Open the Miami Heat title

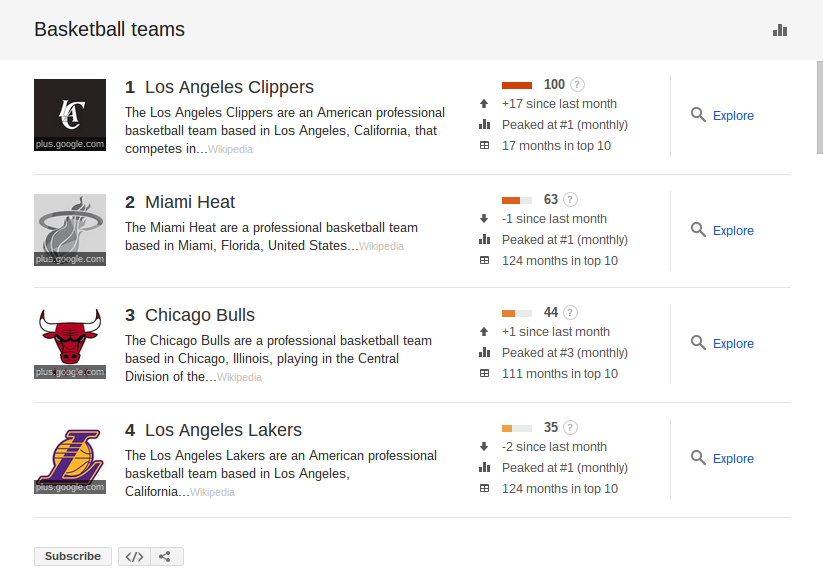click(x=190, y=202)
